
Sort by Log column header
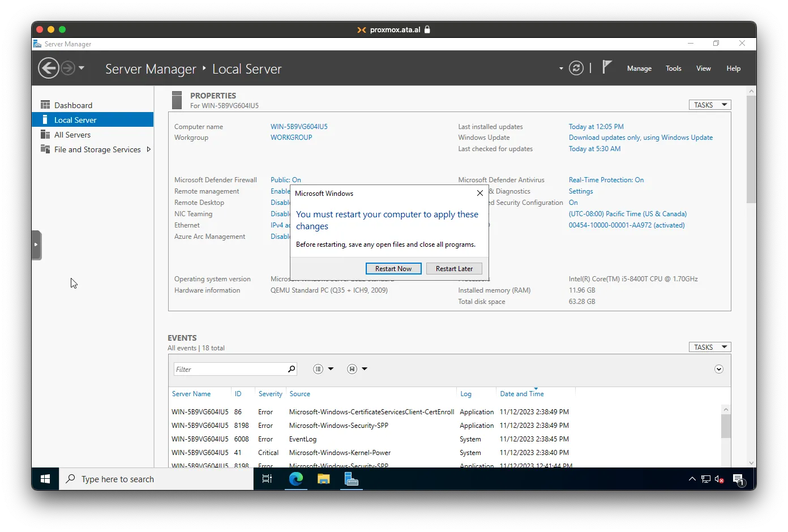[x=466, y=394]
